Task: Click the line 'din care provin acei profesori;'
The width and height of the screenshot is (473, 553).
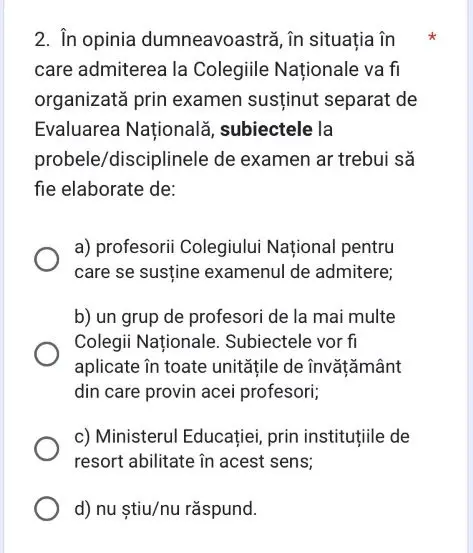Action: 197,391
